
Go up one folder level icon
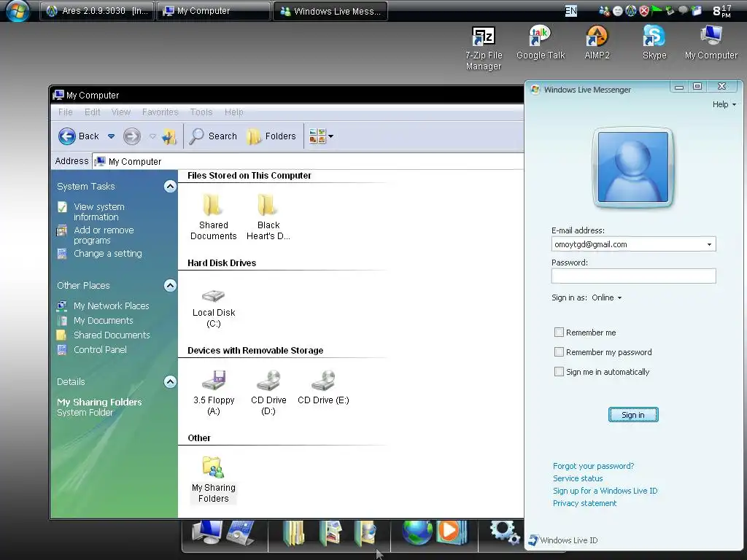(x=169, y=136)
